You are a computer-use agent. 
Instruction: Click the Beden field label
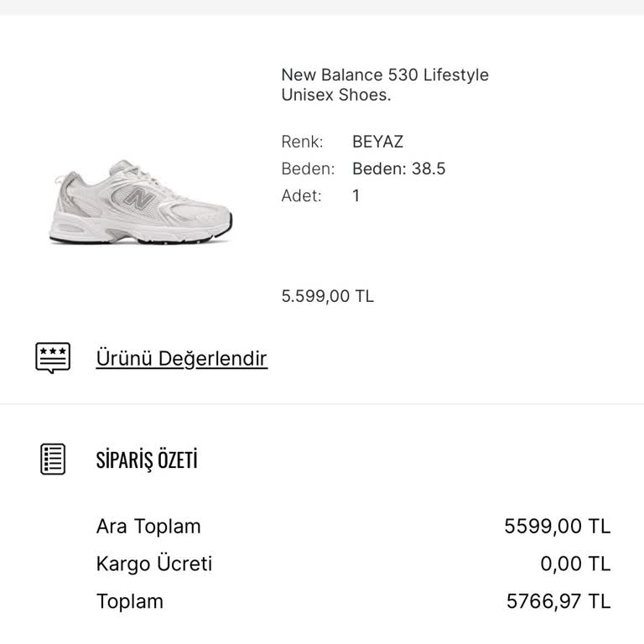308,169
